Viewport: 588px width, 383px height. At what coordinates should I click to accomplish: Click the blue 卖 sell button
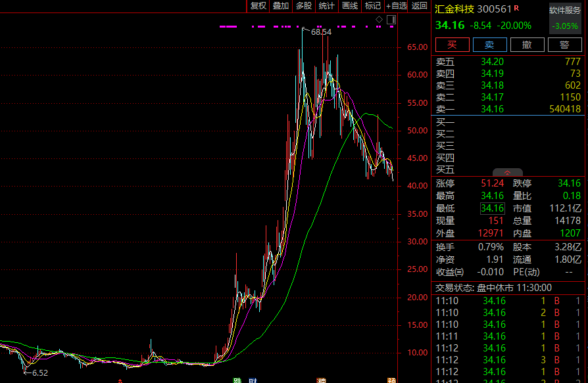click(490, 45)
